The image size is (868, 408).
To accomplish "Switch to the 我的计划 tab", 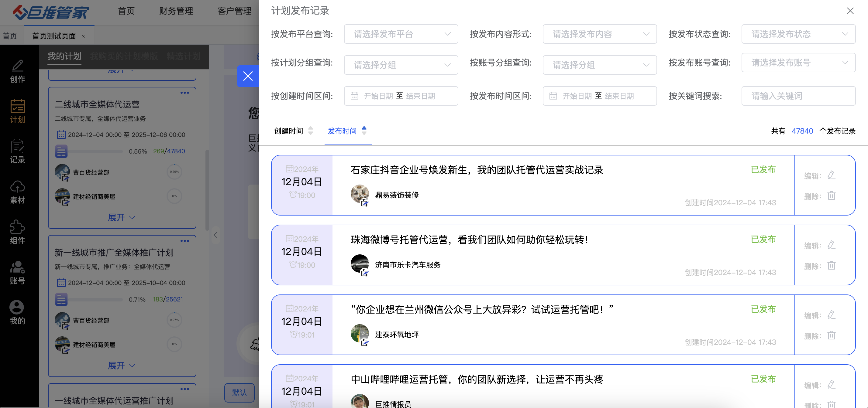I will point(64,56).
